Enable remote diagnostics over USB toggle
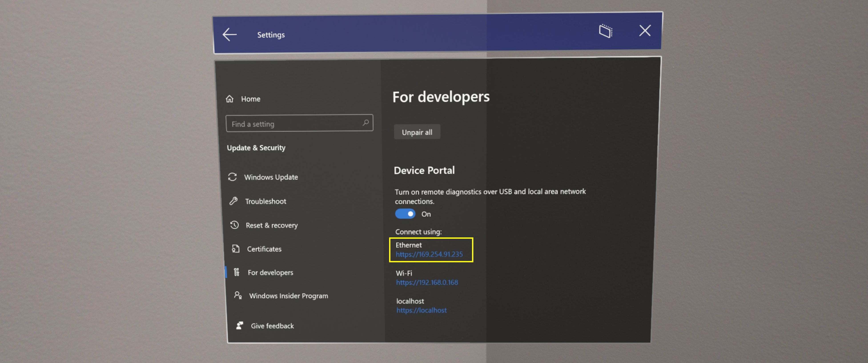This screenshot has width=868, height=363. click(405, 214)
